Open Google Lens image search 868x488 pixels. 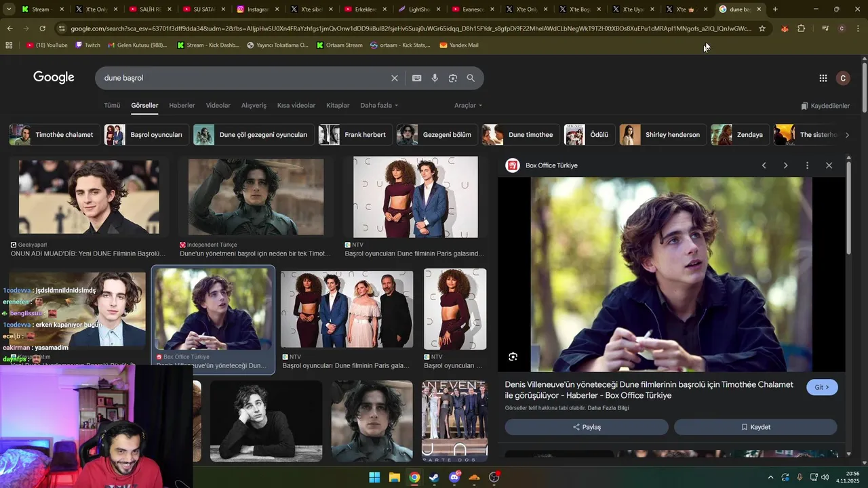(x=453, y=78)
